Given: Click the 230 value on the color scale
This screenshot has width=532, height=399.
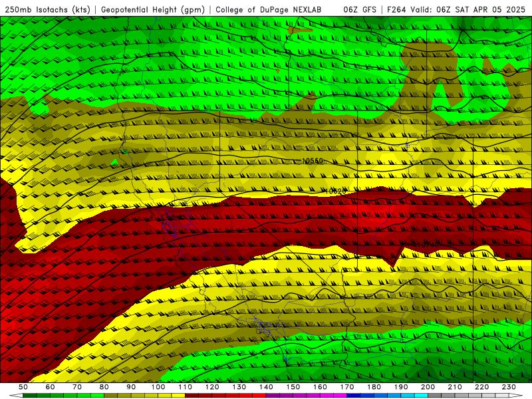Looking at the screenshot, I should pos(509,387).
